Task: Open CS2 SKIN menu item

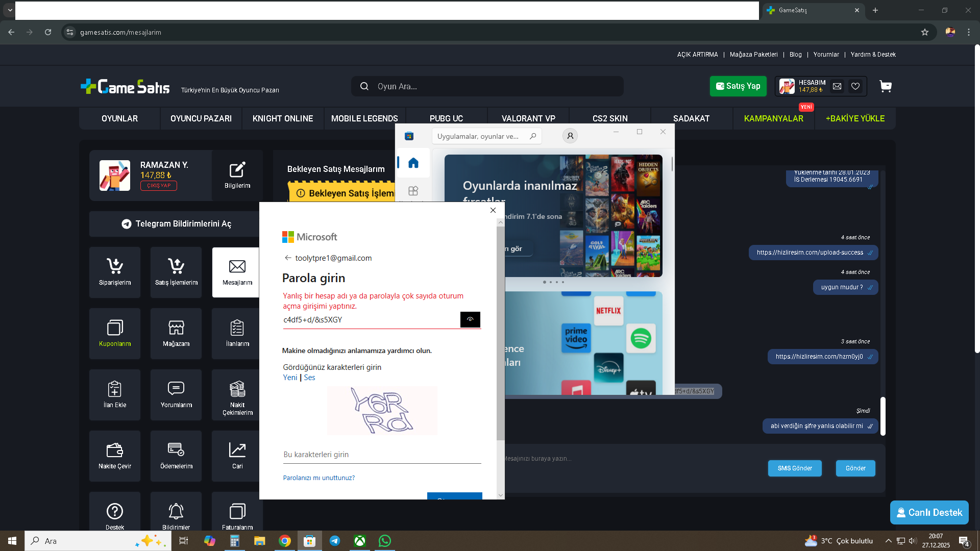Action: (x=610, y=118)
